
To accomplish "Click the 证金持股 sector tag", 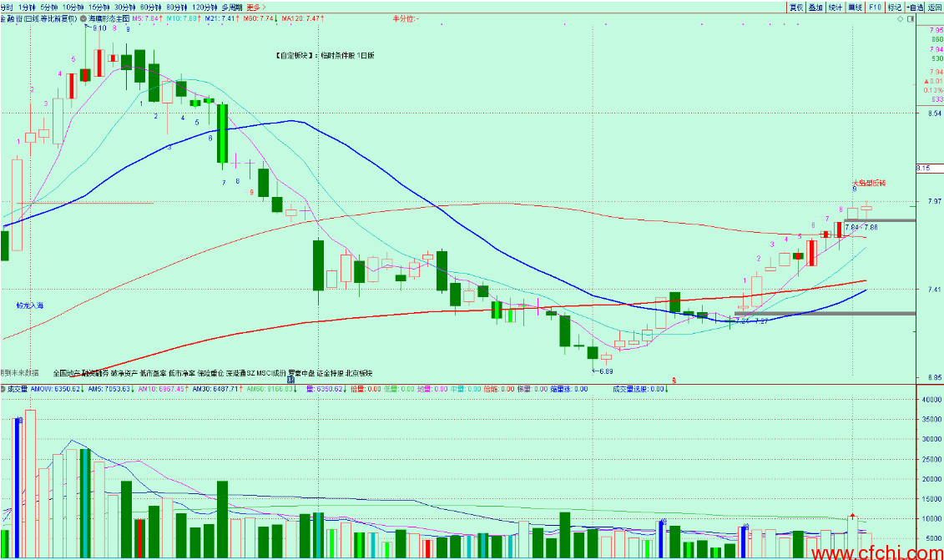I will click(x=330, y=373).
